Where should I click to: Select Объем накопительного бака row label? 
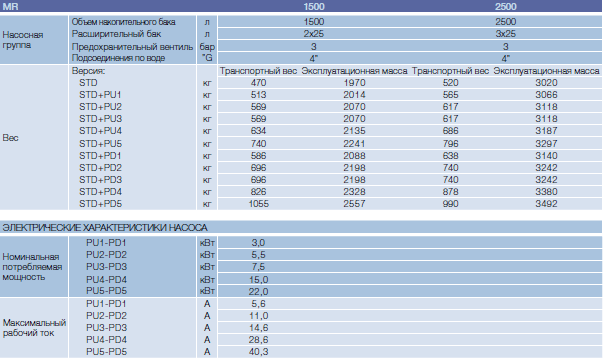point(123,22)
